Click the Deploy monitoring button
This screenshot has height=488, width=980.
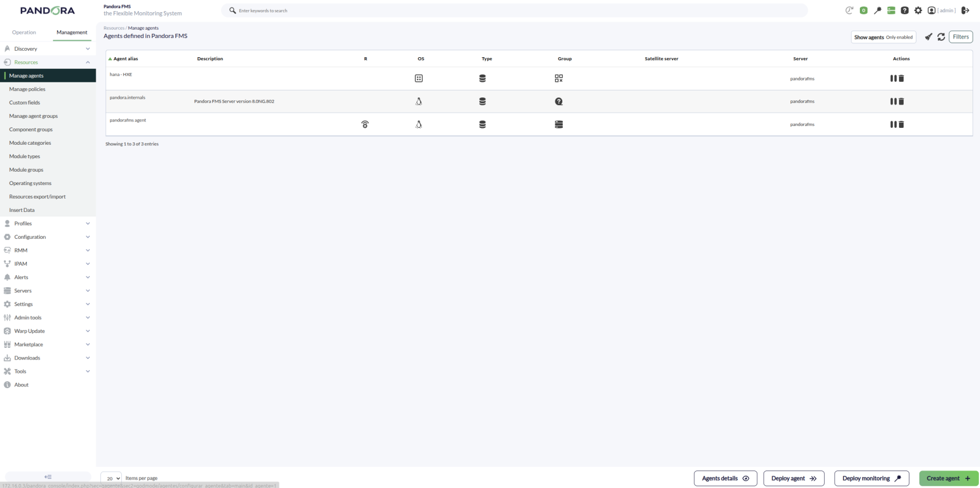pos(871,478)
